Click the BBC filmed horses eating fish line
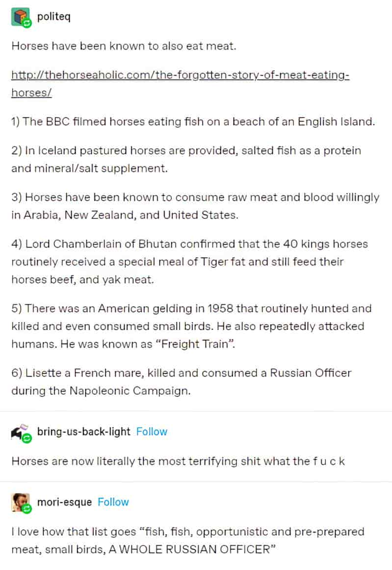The image size is (392, 570). point(193,121)
